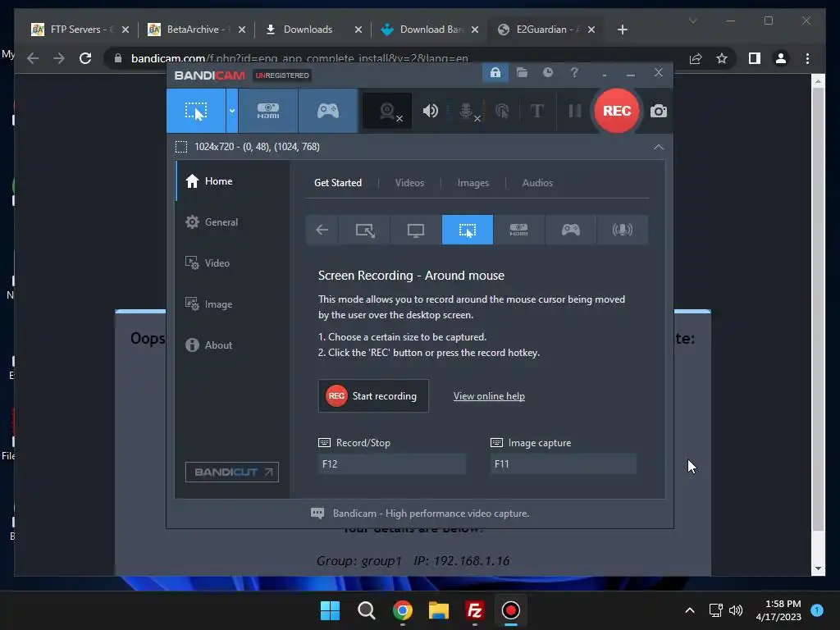
Task: Select Around mouse mode in Bandicam top toolbar
Action: point(196,111)
